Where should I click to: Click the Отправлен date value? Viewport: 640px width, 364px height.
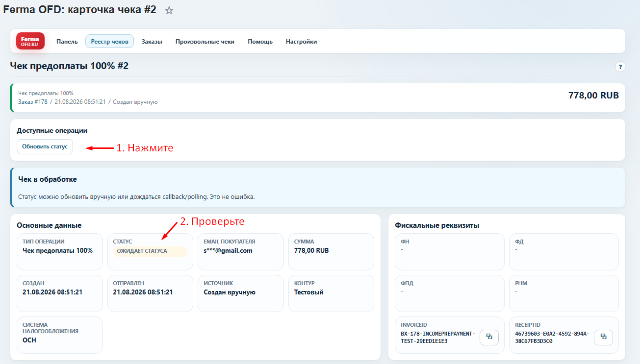click(x=143, y=292)
